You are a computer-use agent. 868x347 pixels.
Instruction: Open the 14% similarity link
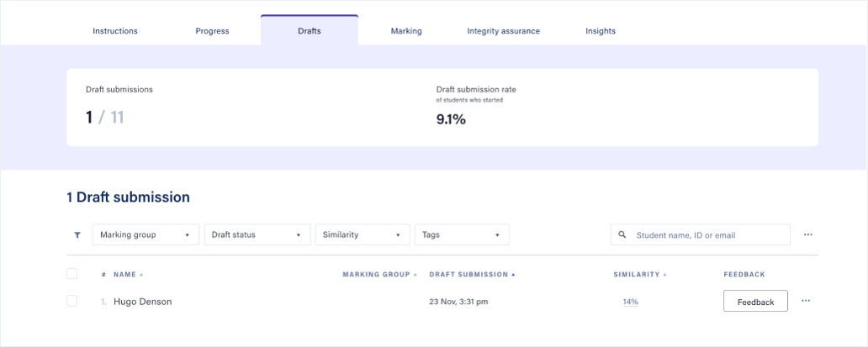tap(631, 302)
